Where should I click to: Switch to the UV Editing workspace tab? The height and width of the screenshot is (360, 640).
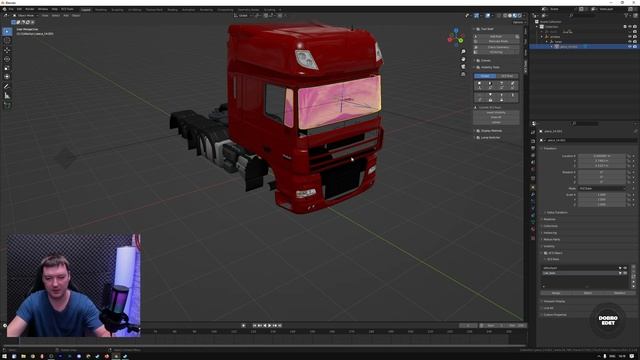(134, 9)
